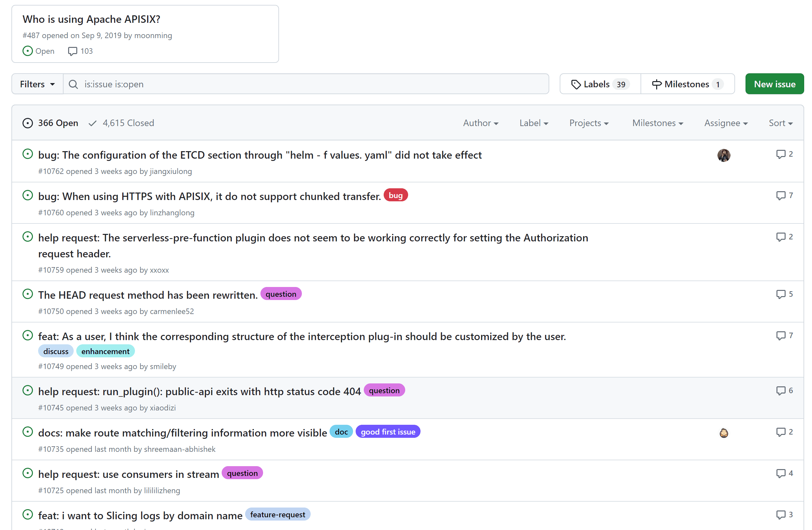
Task: Click the open status icon of issue #10745
Action: [28, 390]
